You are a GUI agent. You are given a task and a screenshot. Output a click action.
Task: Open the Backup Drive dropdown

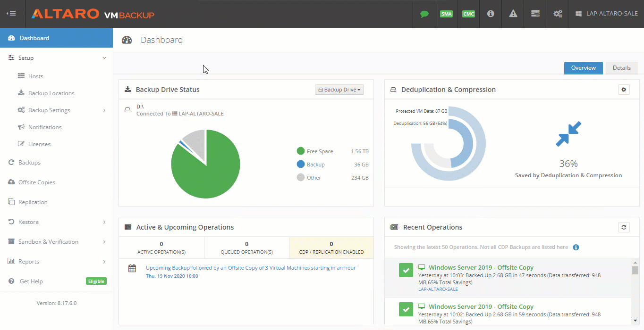tap(339, 90)
